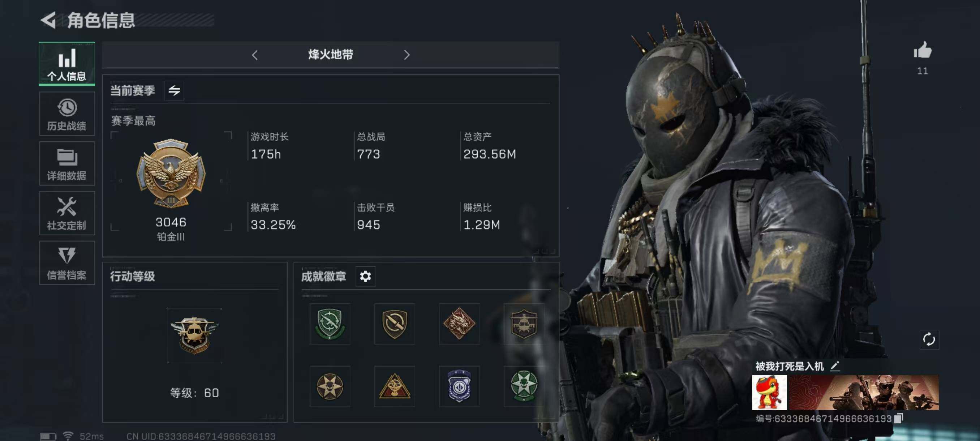Click the 铂金III rank emblem
This screenshot has height=441, width=980.
[171, 173]
